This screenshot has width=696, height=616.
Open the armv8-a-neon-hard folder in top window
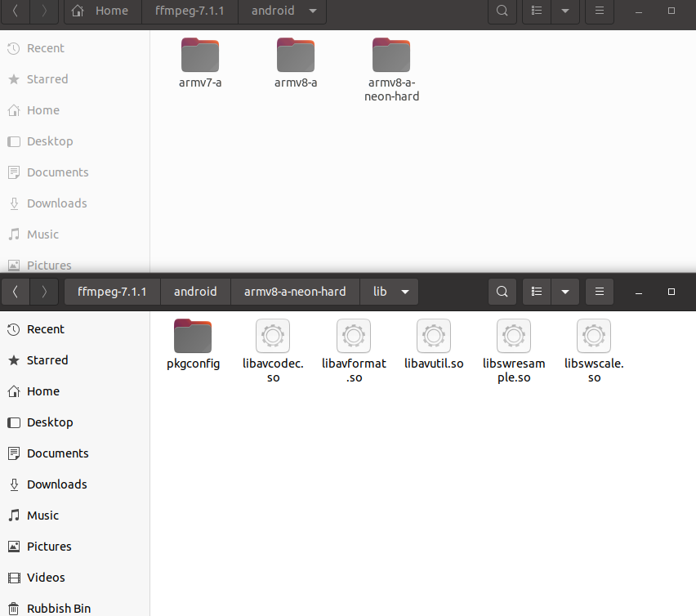click(391, 69)
